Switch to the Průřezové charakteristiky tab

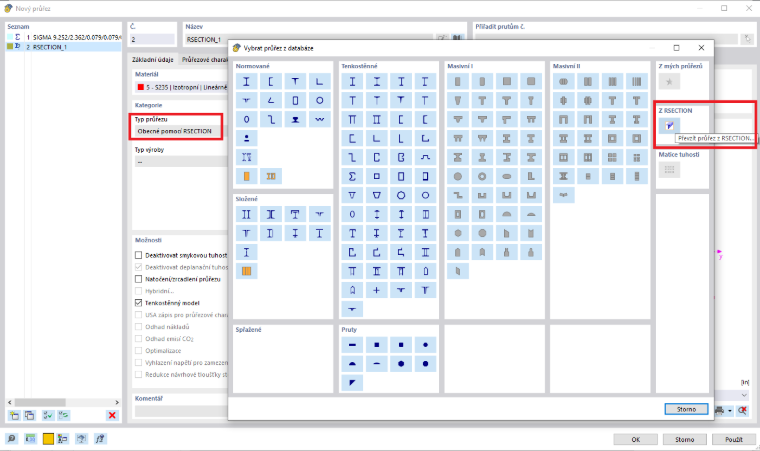[204, 60]
